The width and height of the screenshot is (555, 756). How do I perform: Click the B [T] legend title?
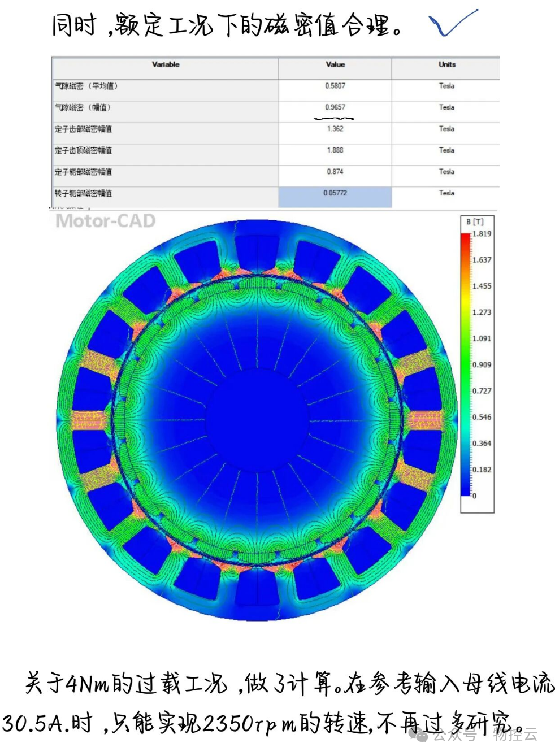click(x=475, y=222)
